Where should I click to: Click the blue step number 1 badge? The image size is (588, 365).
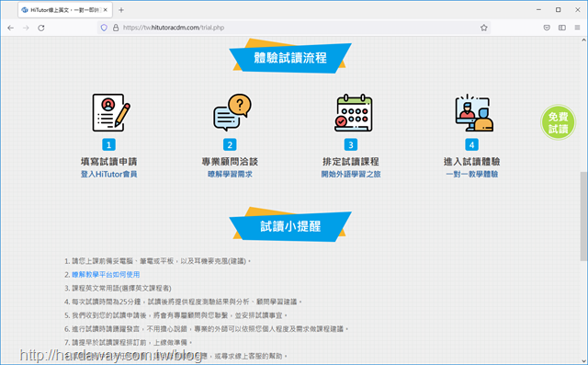point(108,144)
